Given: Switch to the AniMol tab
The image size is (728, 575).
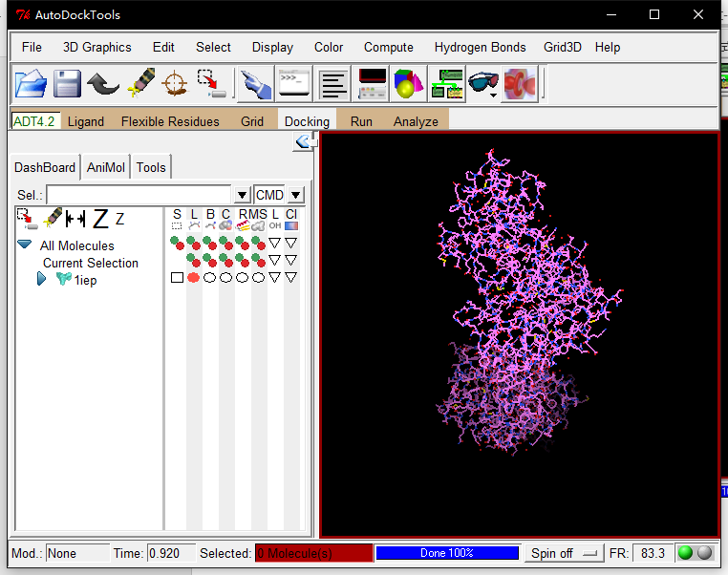Looking at the screenshot, I should coord(106,167).
